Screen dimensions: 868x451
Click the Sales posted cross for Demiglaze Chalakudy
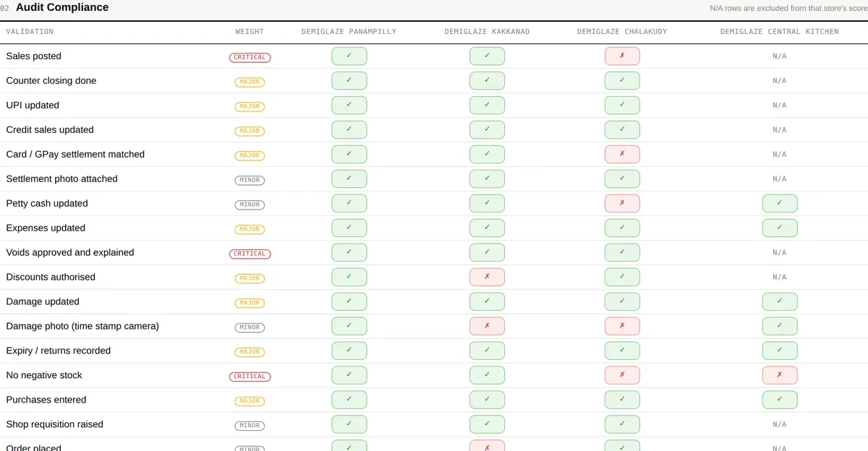coord(622,56)
